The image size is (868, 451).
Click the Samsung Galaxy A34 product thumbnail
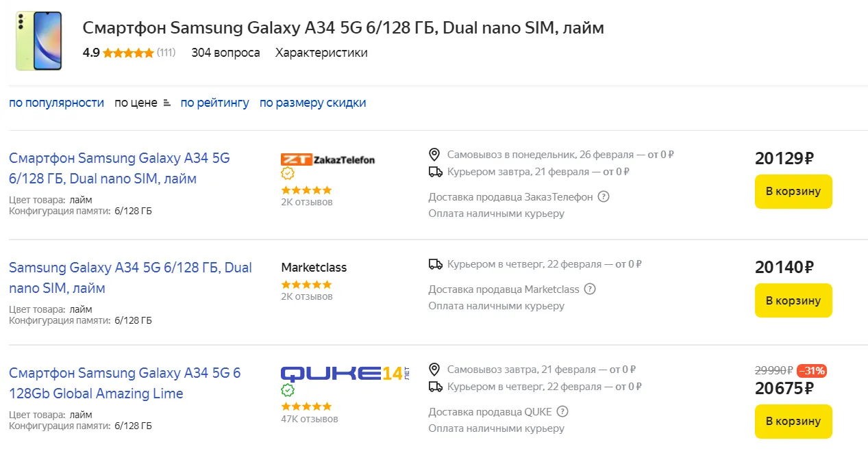(x=39, y=41)
